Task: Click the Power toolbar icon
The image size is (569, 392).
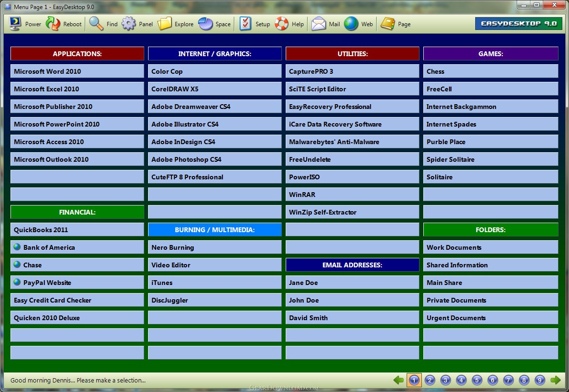Action: 15,24
